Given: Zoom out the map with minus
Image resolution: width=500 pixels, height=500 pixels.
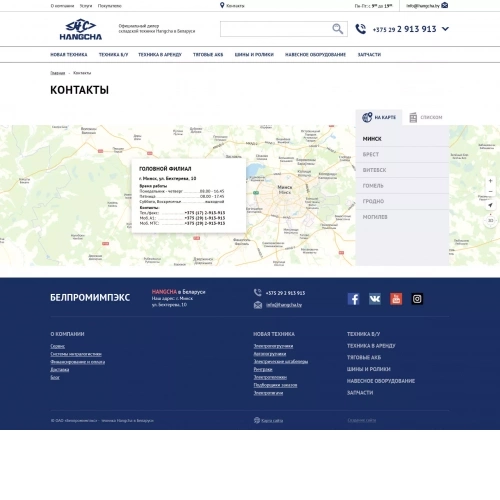Looking at the screenshot, I should [x=490, y=192].
